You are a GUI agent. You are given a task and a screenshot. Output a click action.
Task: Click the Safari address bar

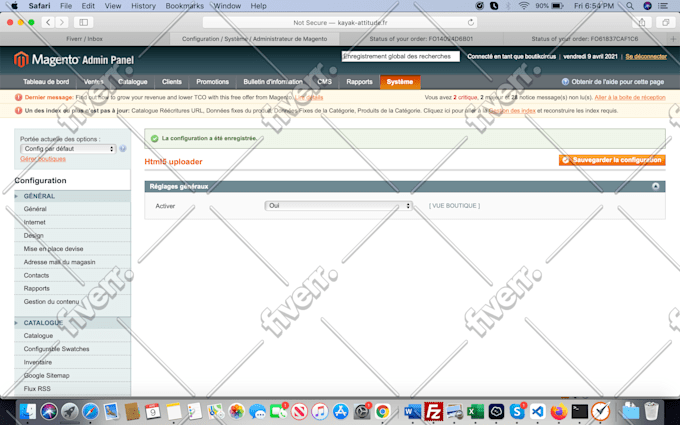click(340, 23)
